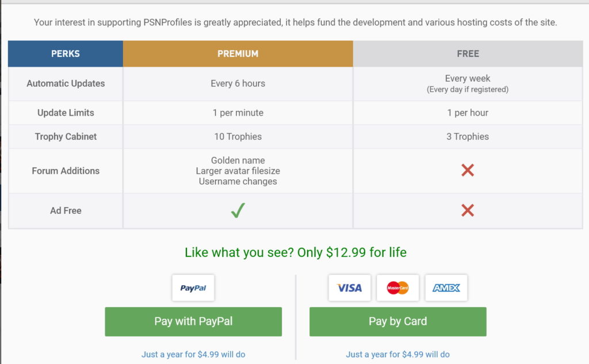Click the AMEX card logo
The image size is (589, 364).
point(446,288)
